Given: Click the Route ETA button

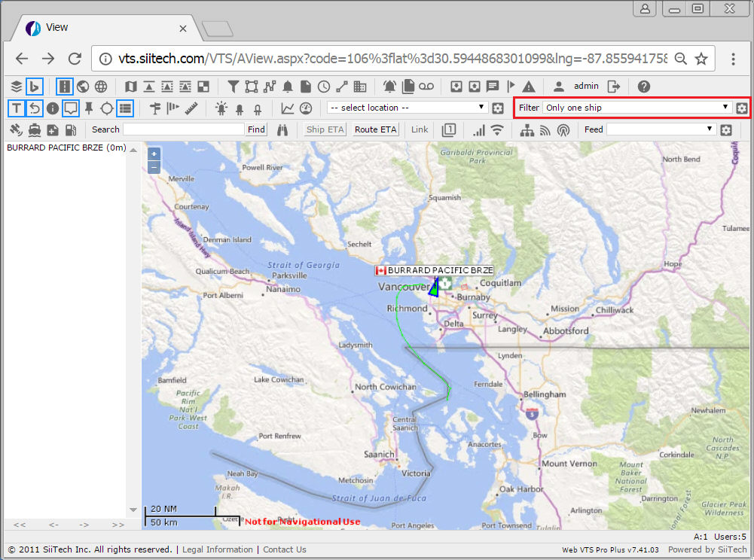Looking at the screenshot, I should point(376,129).
